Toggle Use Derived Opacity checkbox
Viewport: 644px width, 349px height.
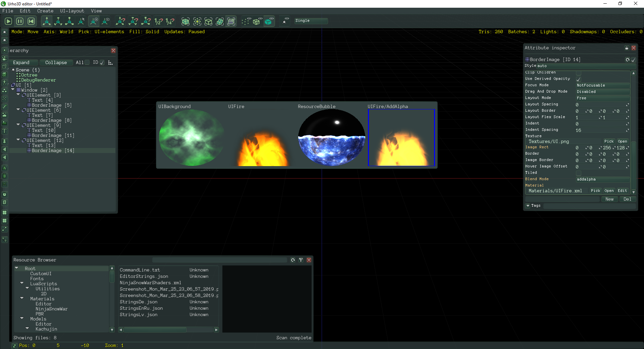579,79
